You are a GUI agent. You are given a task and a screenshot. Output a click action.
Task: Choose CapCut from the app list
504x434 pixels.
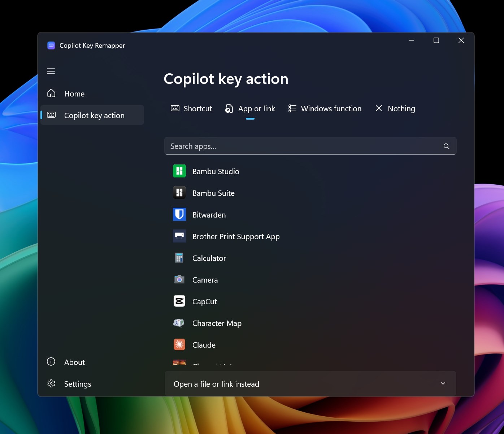point(310,301)
